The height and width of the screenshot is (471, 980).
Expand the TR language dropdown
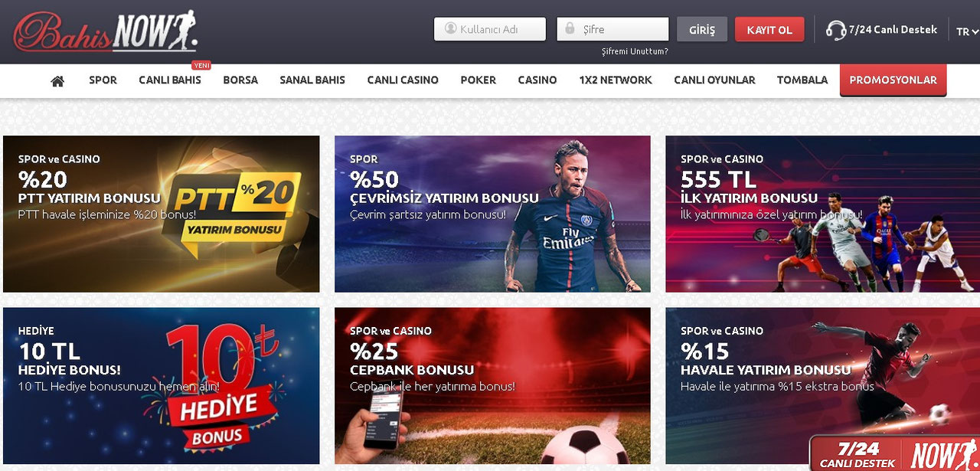(x=967, y=31)
